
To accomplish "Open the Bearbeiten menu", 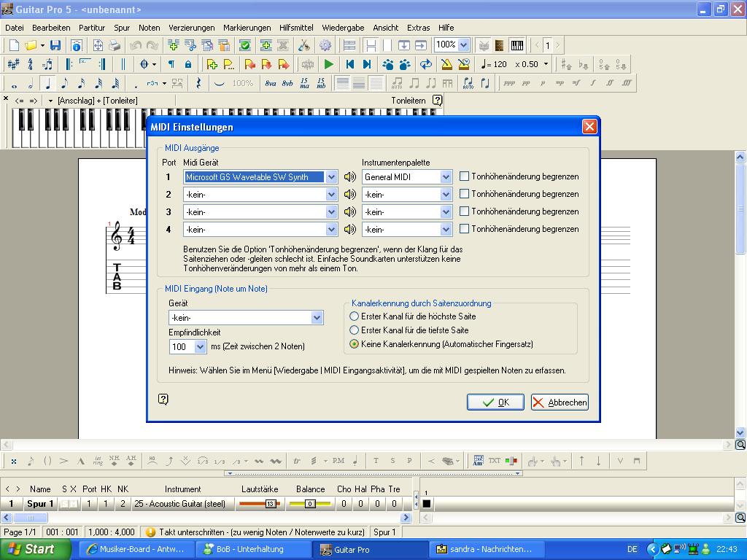I will click(x=51, y=28).
